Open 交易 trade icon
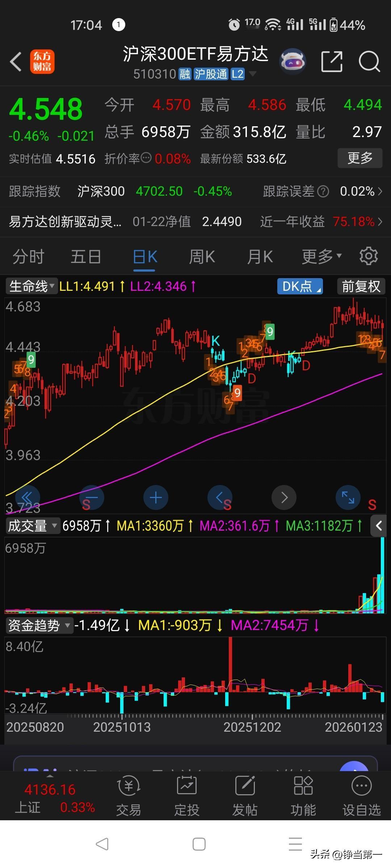 click(x=129, y=796)
